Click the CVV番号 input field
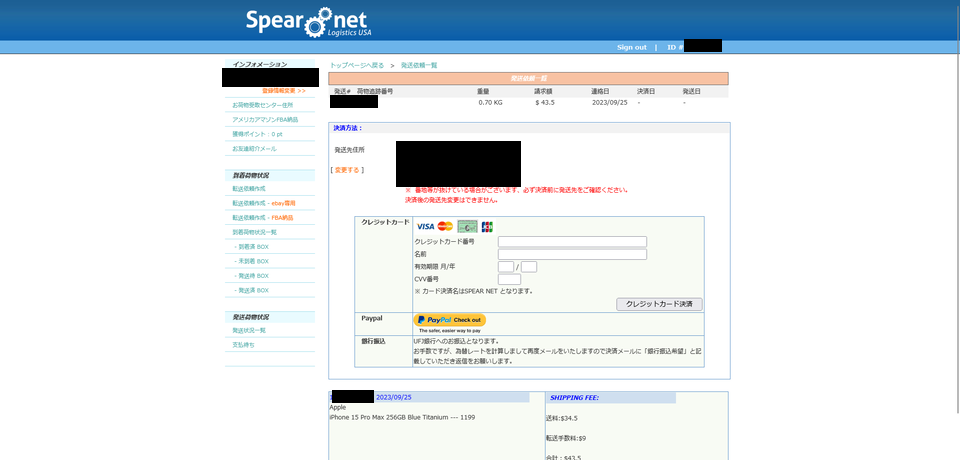Screen dimensions: 960x460 (x=509, y=279)
